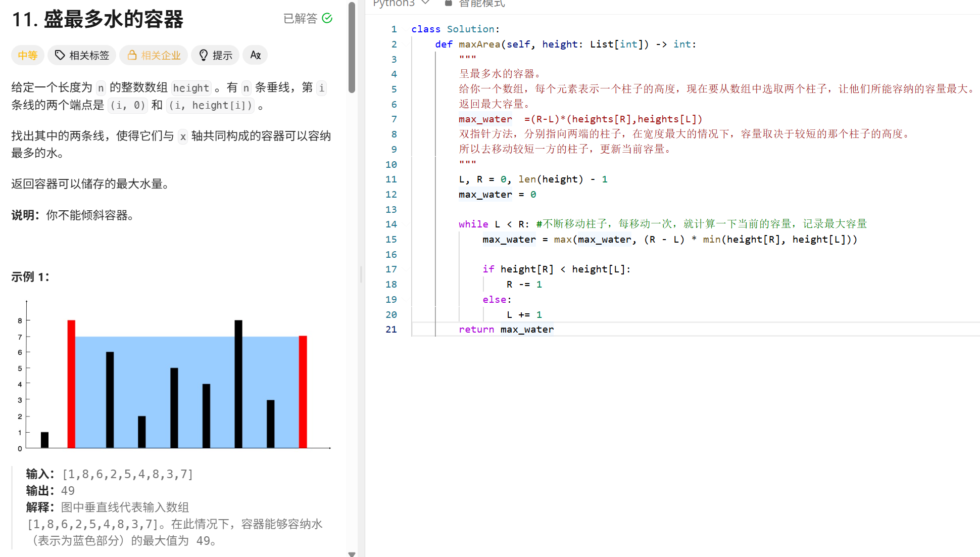Click line number 14 in the gutter
980x557 pixels.
coord(391,224)
